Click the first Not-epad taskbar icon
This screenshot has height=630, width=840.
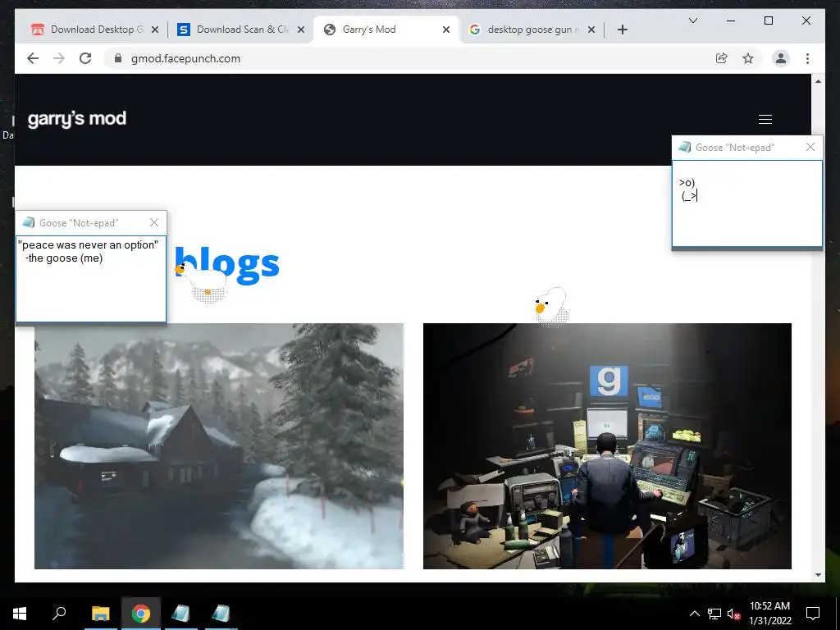pos(181,614)
